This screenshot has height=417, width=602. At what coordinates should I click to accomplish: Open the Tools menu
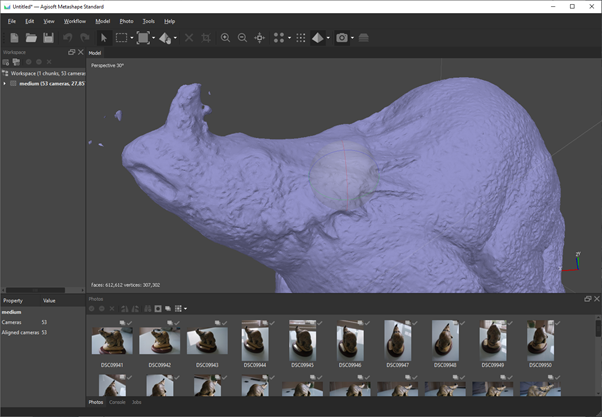[148, 21]
